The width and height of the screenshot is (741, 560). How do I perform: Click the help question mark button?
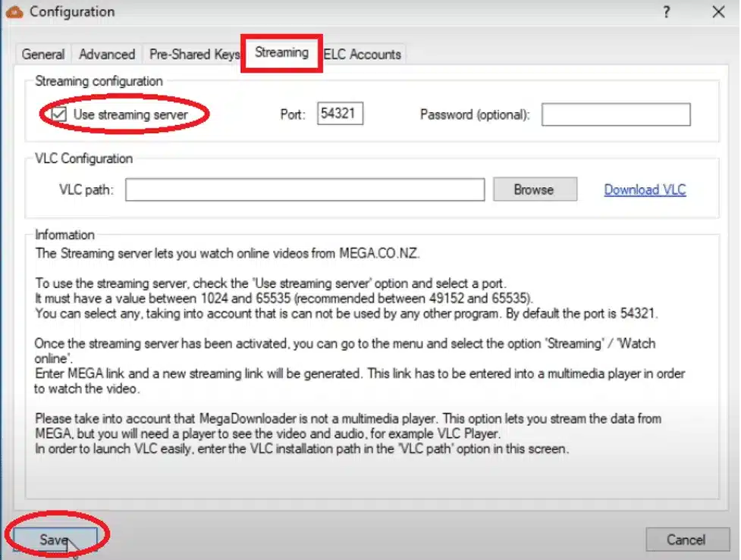click(667, 12)
